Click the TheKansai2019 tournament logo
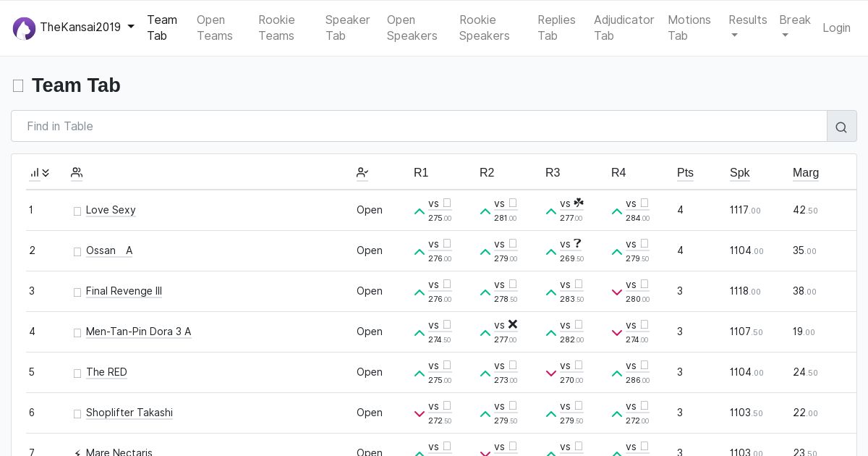Image resolution: width=868 pixels, height=456 pixels. 24,28
